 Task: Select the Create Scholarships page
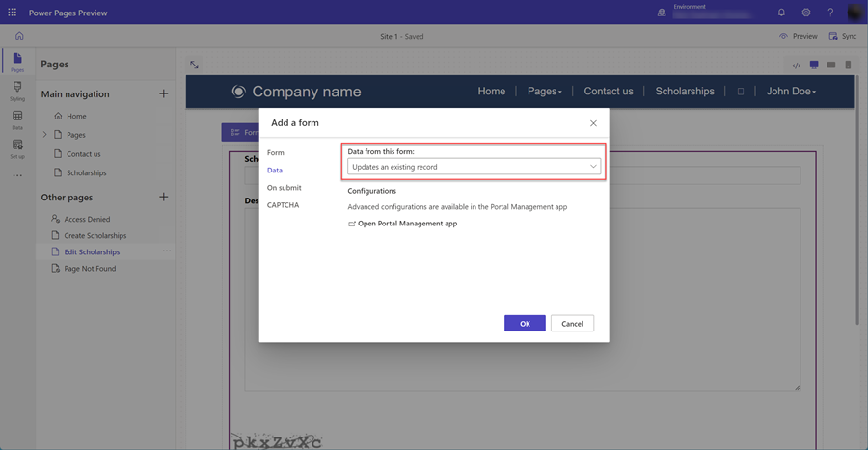coord(95,235)
